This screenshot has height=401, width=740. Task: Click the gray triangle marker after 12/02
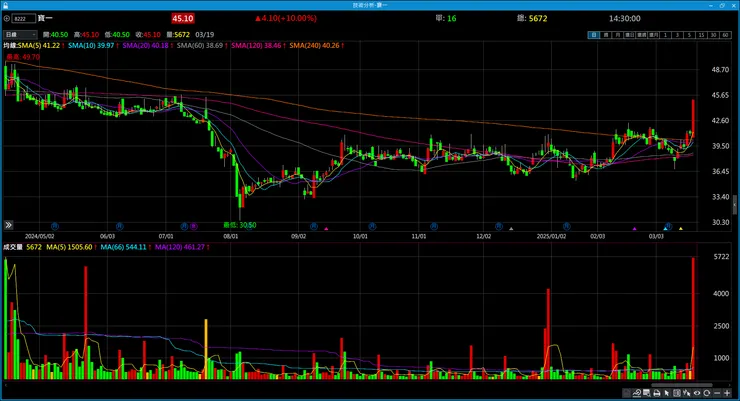click(511, 229)
